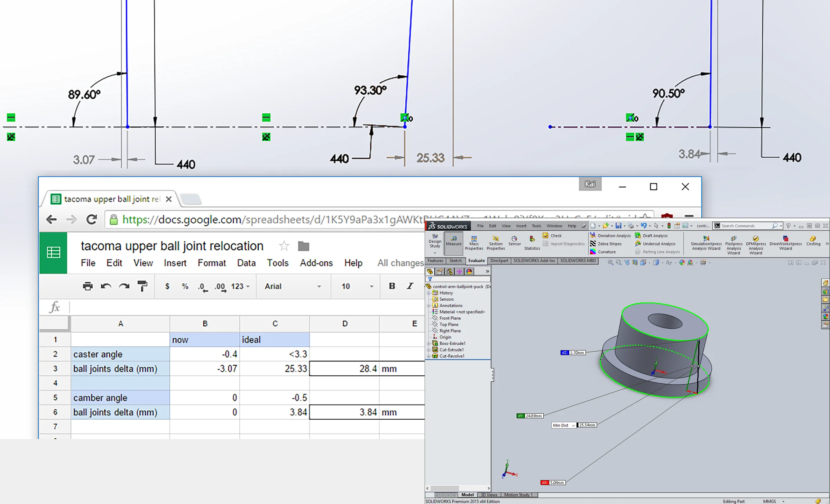Screen dimensions: 830x504
Task: Expand the History tree node
Action: click(x=429, y=293)
